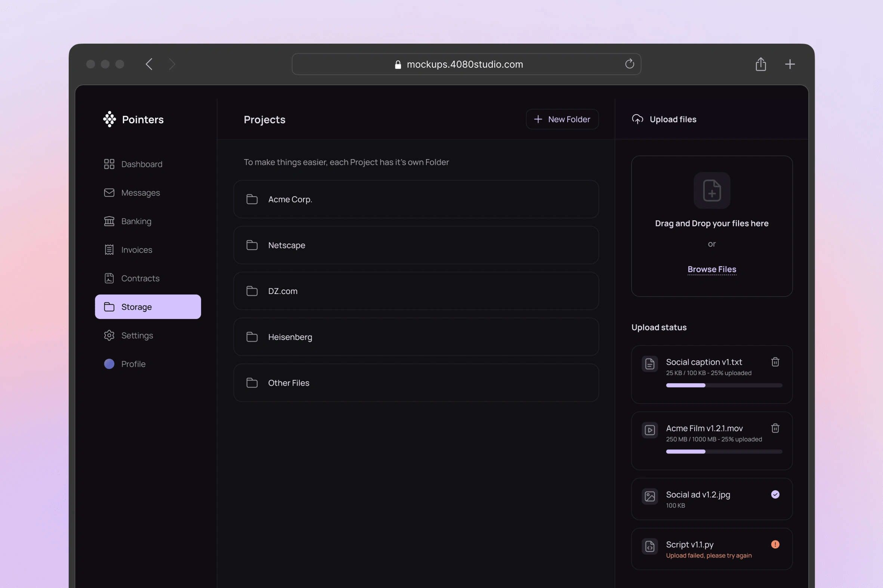This screenshot has width=883, height=588.
Task: Delete Acme Film v1.2.1.mov upload
Action: [775, 428]
